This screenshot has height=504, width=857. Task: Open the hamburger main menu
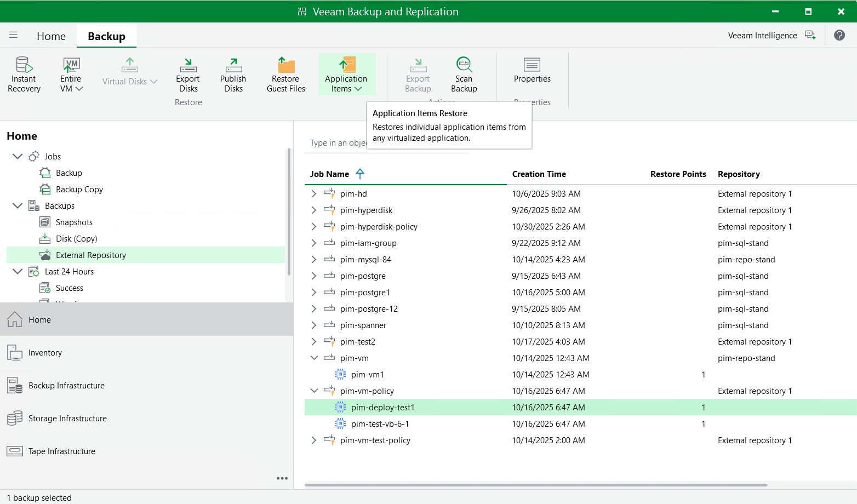click(x=13, y=35)
